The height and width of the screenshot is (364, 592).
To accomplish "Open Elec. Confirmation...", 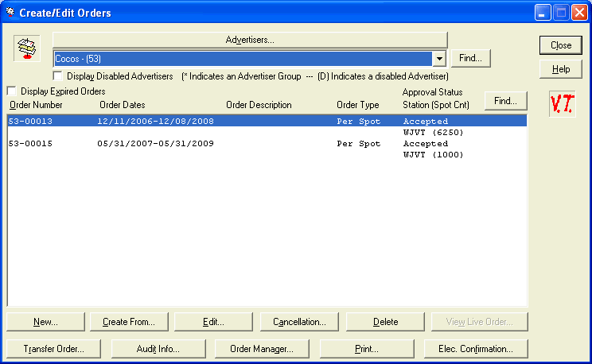I will 476,349.
